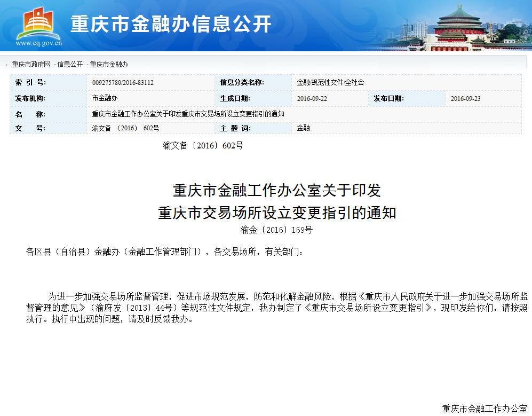Click the Chongqing government logo emblem
The height and width of the screenshot is (416, 532).
click(x=38, y=23)
